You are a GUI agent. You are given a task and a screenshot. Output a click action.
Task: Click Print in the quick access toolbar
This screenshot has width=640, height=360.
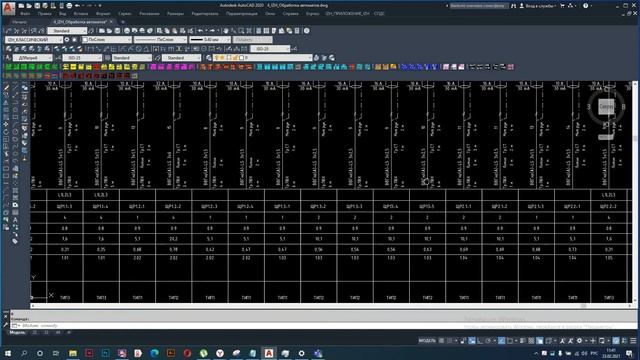tap(69, 6)
